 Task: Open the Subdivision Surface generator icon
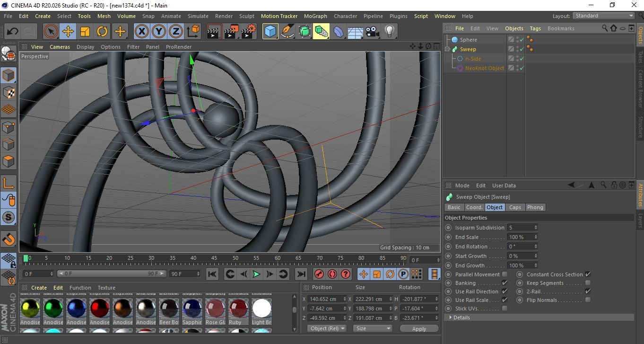[x=305, y=32]
